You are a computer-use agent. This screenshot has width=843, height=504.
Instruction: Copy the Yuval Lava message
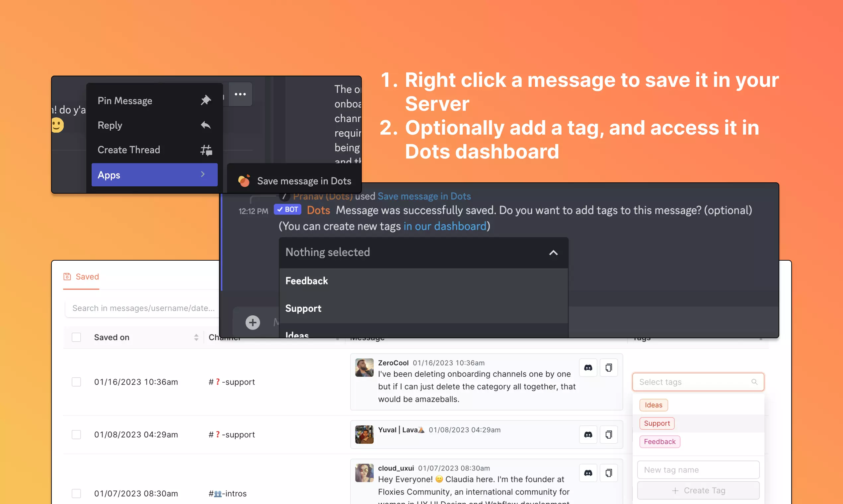point(608,434)
